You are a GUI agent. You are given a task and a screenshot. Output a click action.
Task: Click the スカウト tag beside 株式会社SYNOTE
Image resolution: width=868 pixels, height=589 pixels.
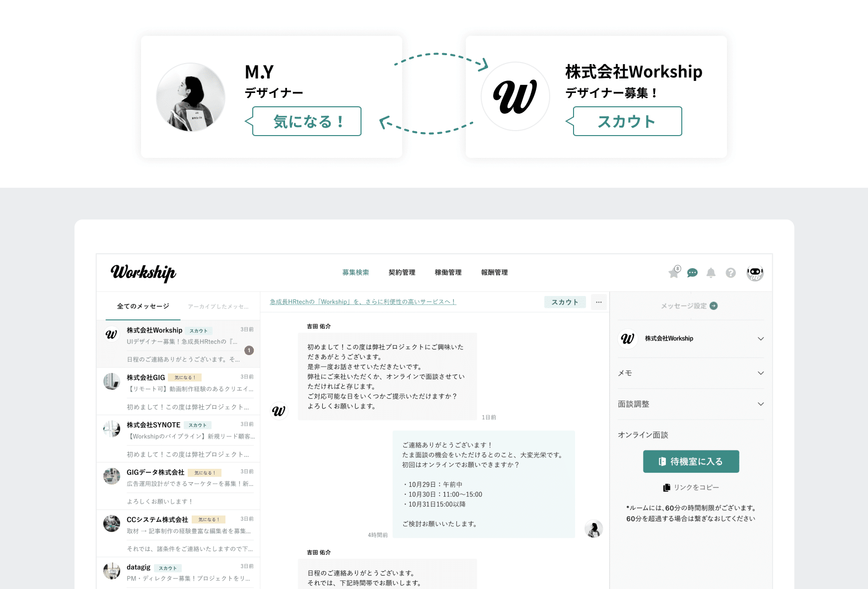(x=198, y=425)
